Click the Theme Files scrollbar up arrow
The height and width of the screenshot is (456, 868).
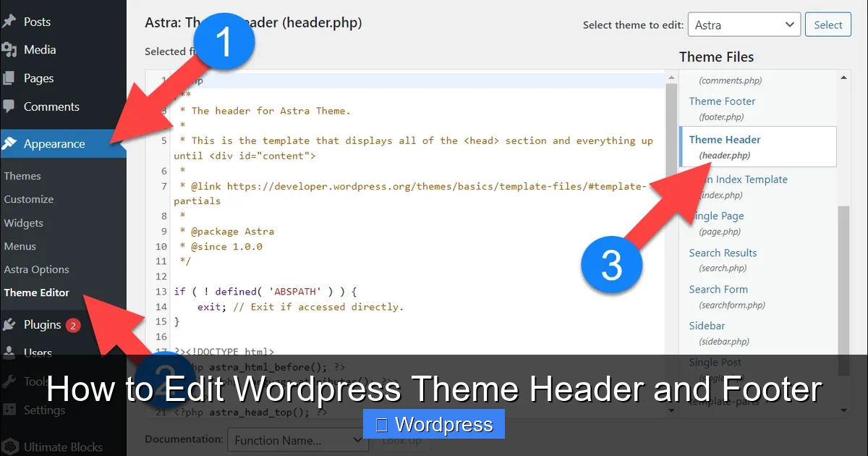[844, 77]
